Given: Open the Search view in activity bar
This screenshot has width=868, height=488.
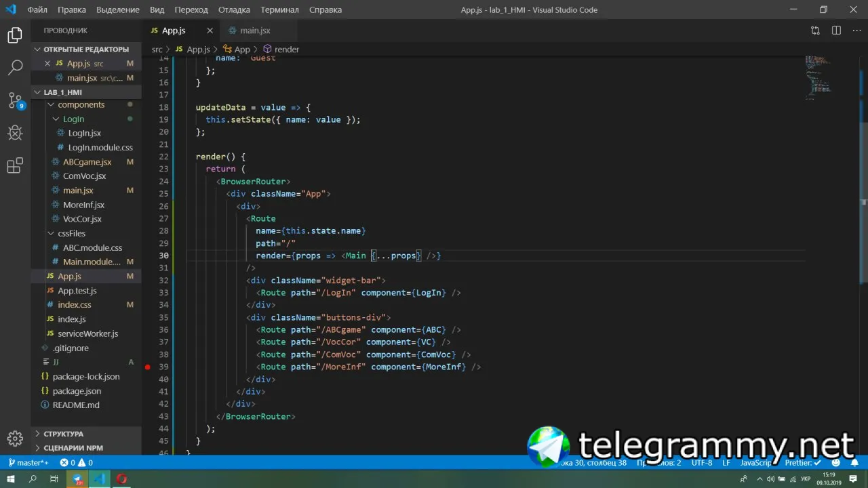Looking at the screenshot, I should click(15, 68).
